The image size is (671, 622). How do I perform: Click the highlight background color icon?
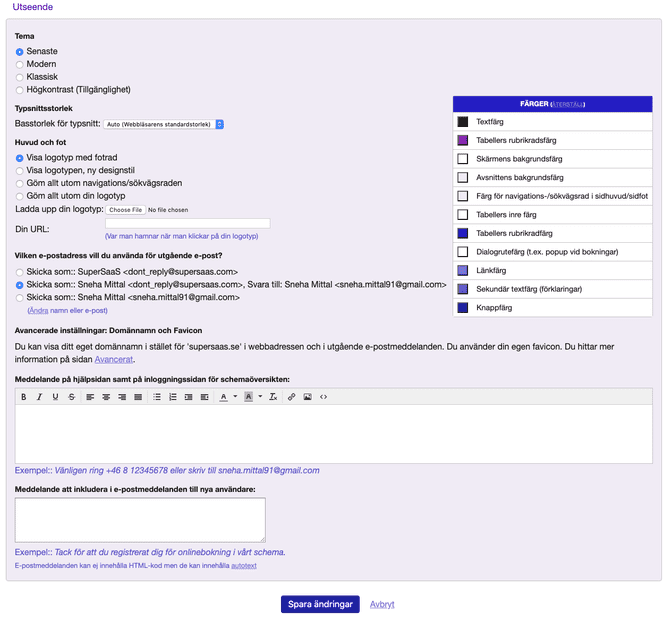248,397
